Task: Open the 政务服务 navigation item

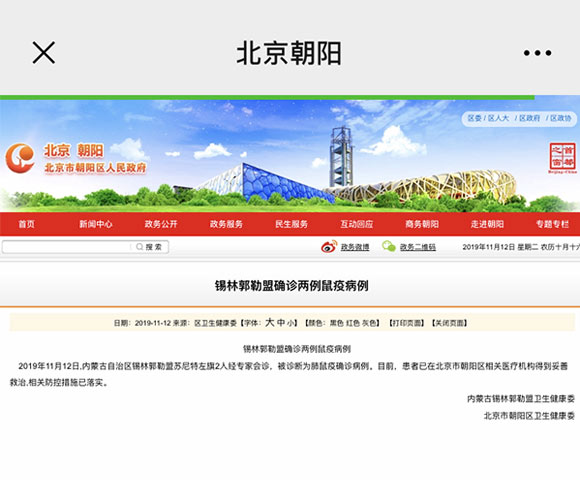Action: tap(226, 224)
